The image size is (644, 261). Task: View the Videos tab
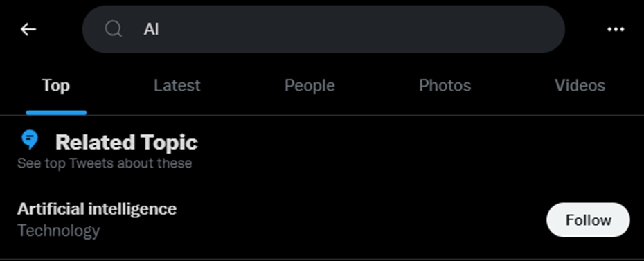[x=580, y=85]
